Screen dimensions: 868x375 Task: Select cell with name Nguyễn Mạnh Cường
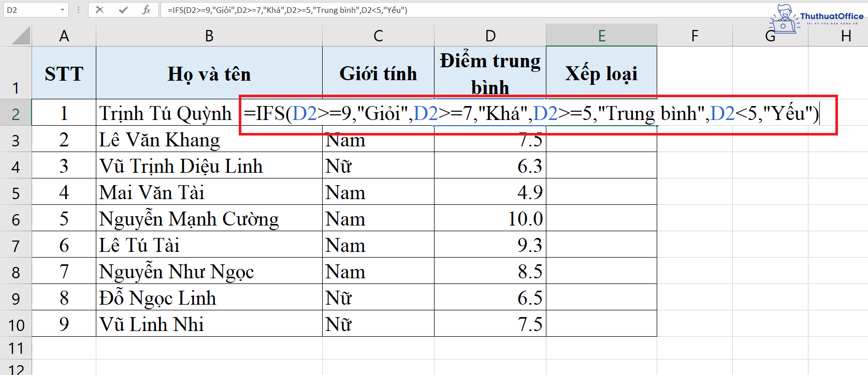click(209, 218)
